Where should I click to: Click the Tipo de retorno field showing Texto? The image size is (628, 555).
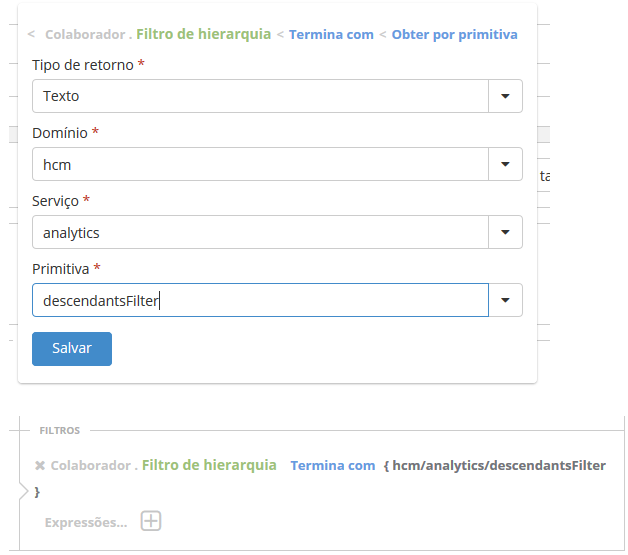tap(260, 96)
